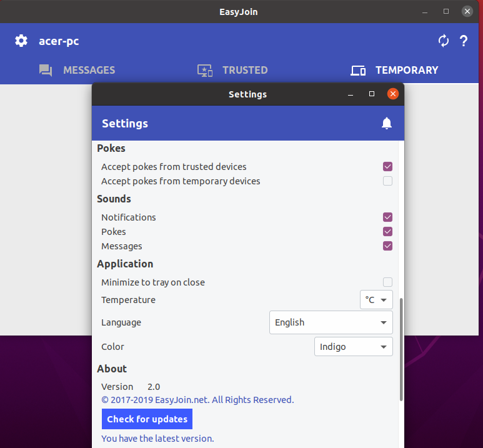
Task: Open the EasyJoin.net copyright link
Action: click(197, 400)
